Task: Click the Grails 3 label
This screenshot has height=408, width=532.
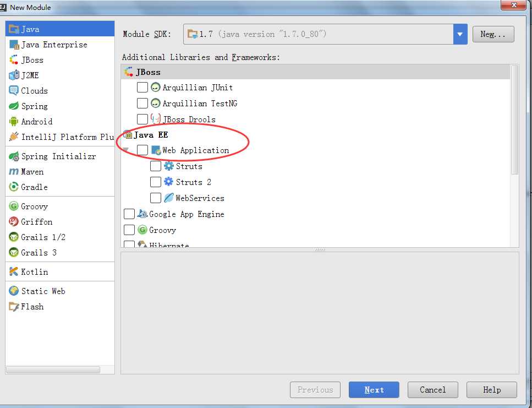Action: 39,252
